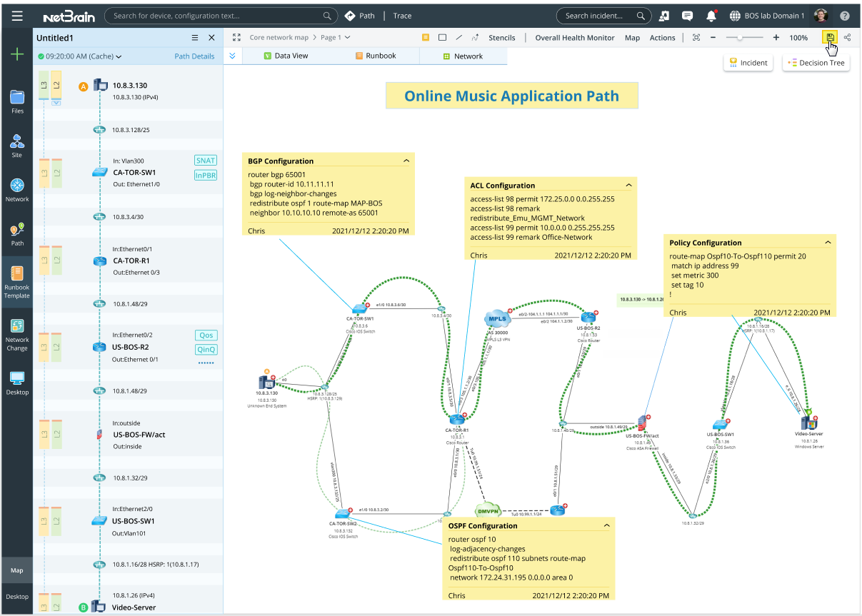The image size is (862, 616).
Task: Save the map using the highlighted save icon
Action: point(831,38)
